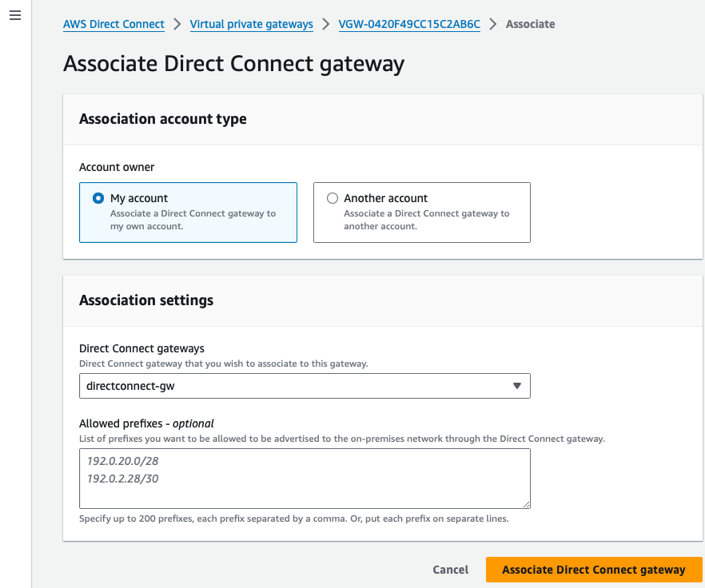Select the Another account radio button
This screenshot has width=705, height=588.
333,198
